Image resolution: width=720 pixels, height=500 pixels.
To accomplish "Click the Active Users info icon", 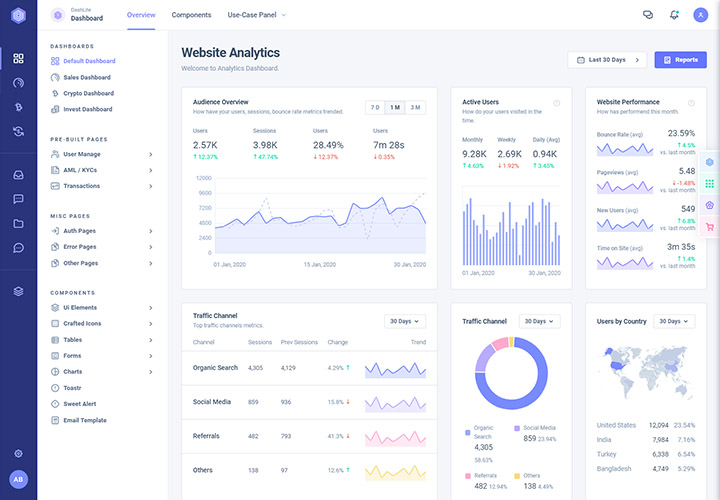I will [556, 102].
